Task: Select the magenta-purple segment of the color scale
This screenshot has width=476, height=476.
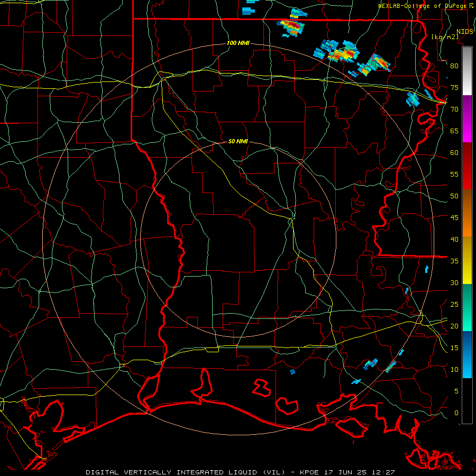Action: click(x=467, y=118)
